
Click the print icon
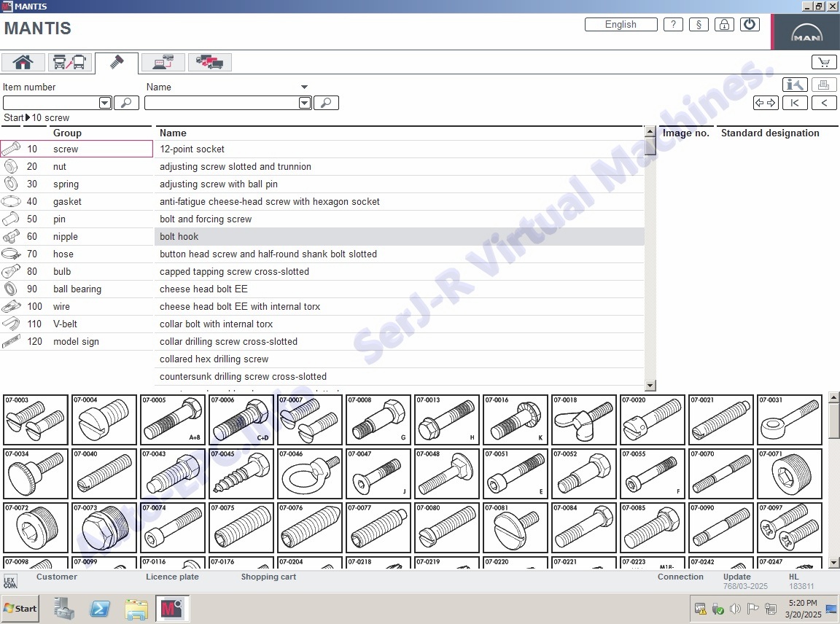click(824, 85)
